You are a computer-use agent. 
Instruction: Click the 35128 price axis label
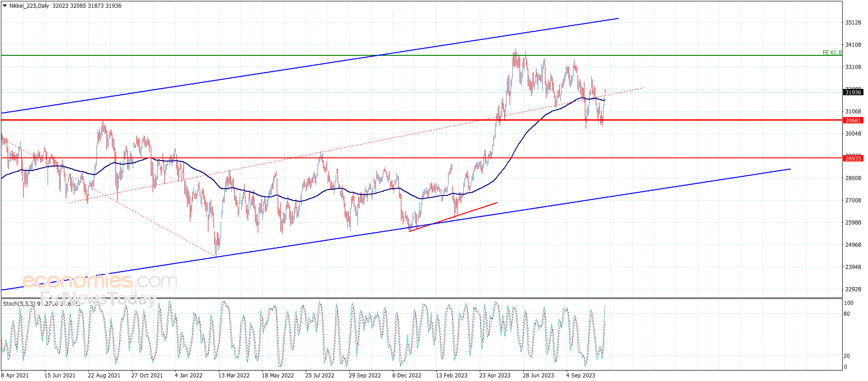coord(853,23)
